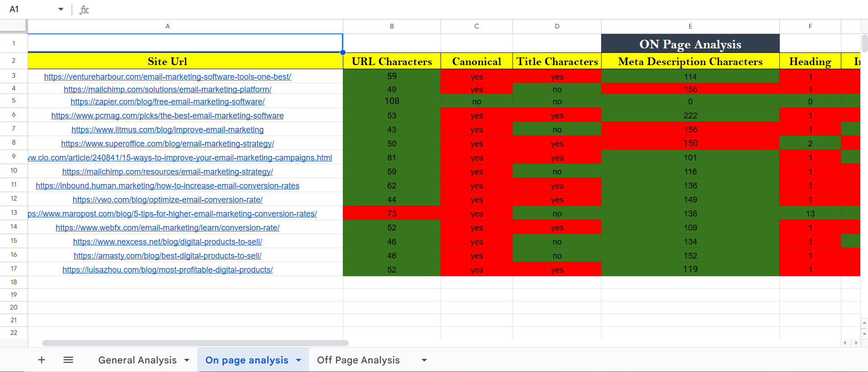Open the ventureharbour.com email marketing link
Viewport: 868px width, 372px height.
click(167, 77)
